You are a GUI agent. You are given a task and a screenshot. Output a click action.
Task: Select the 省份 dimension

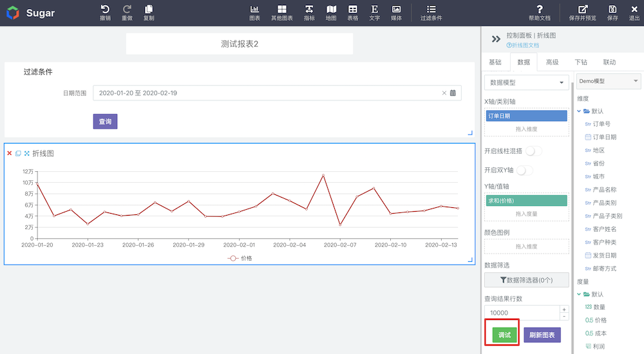(x=598, y=163)
